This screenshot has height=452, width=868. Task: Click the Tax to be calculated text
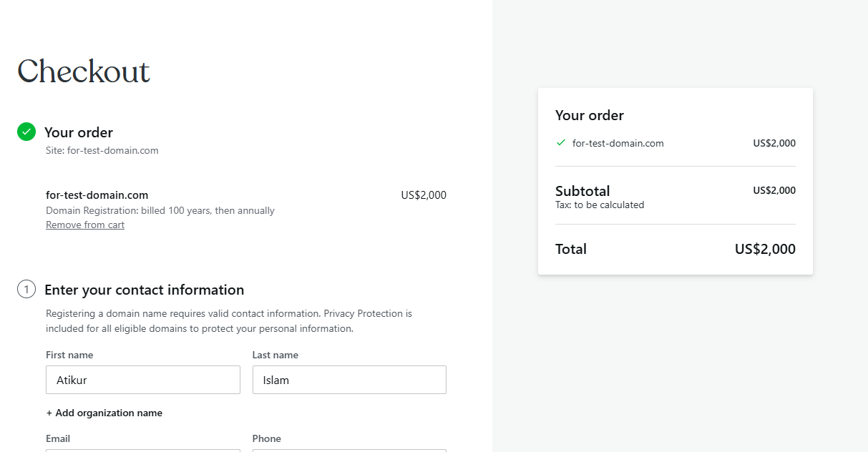click(x=599, y=204)
